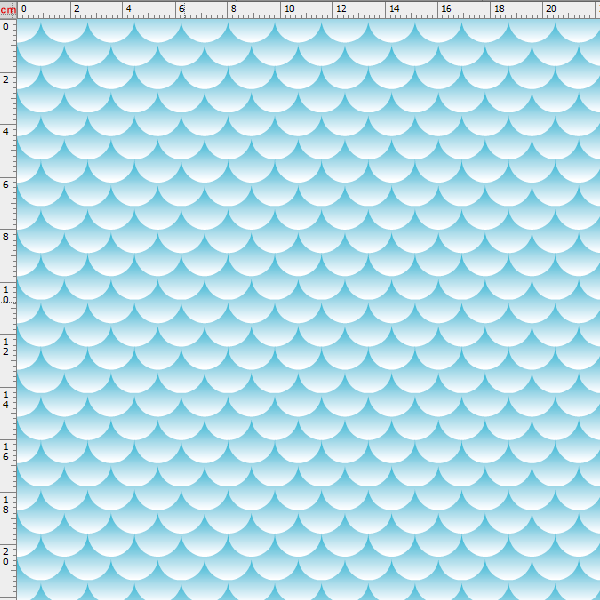Click the 16 mark on vertical ruler
The image size is (600, 600).
point(6,452)
